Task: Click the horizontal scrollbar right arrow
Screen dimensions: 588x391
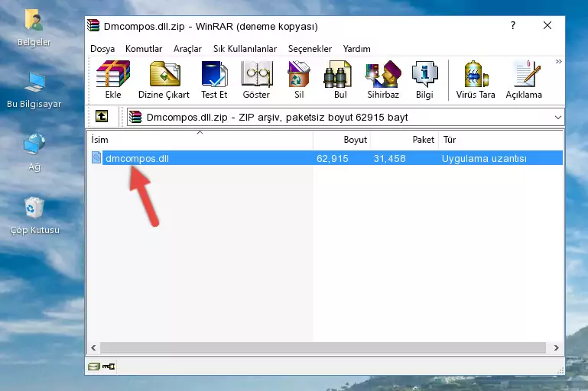Action: [557, 347]
